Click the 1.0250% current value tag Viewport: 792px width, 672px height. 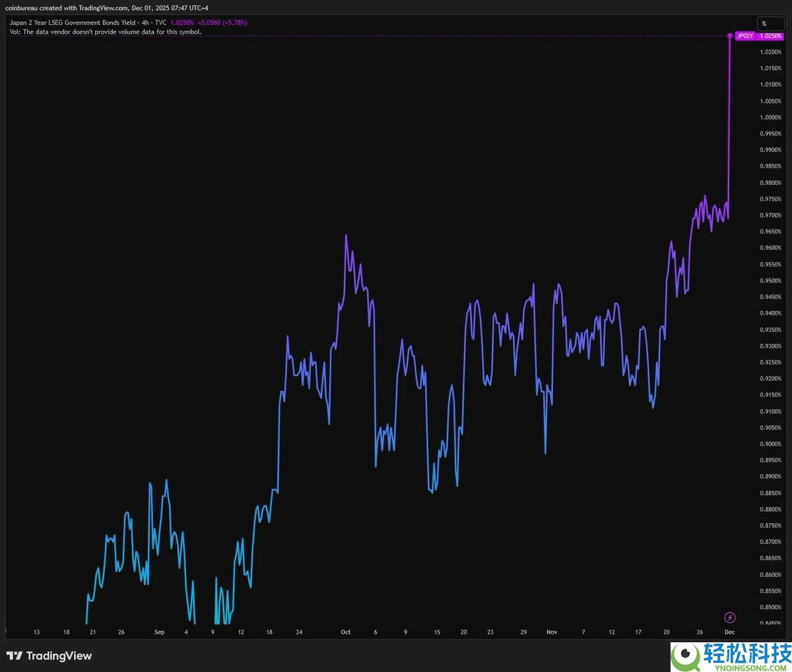coord(770,36)
